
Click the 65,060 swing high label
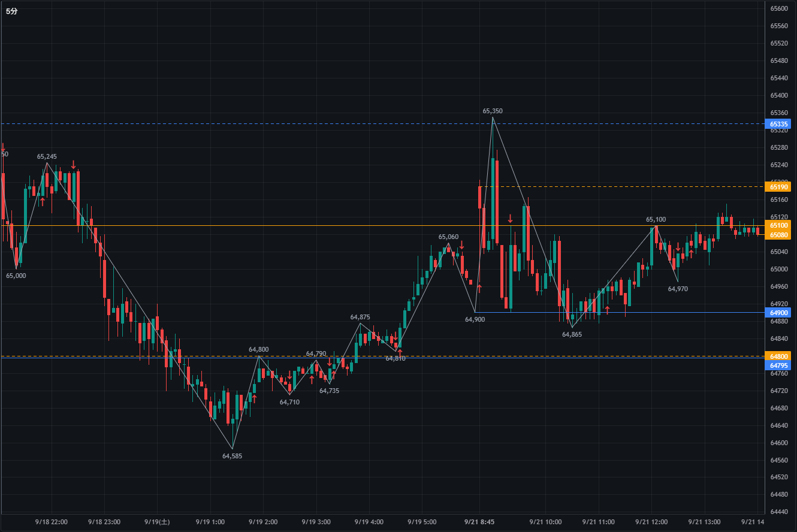click(x=448, y=237)
